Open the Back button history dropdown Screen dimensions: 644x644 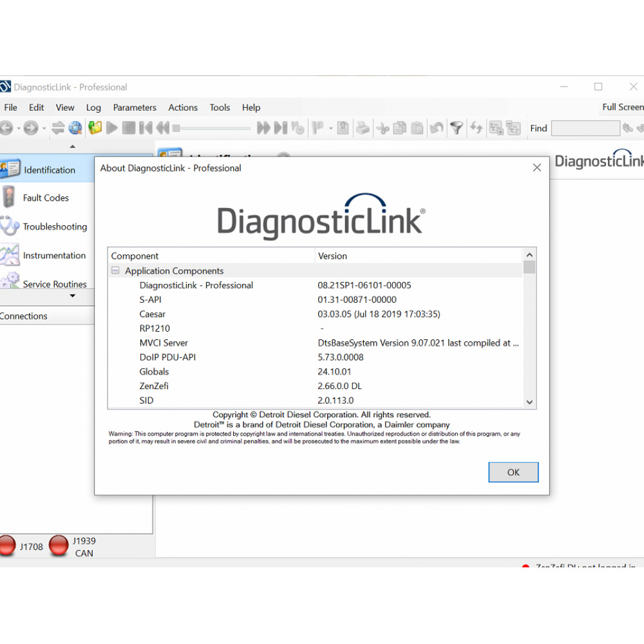pos(19,129)
